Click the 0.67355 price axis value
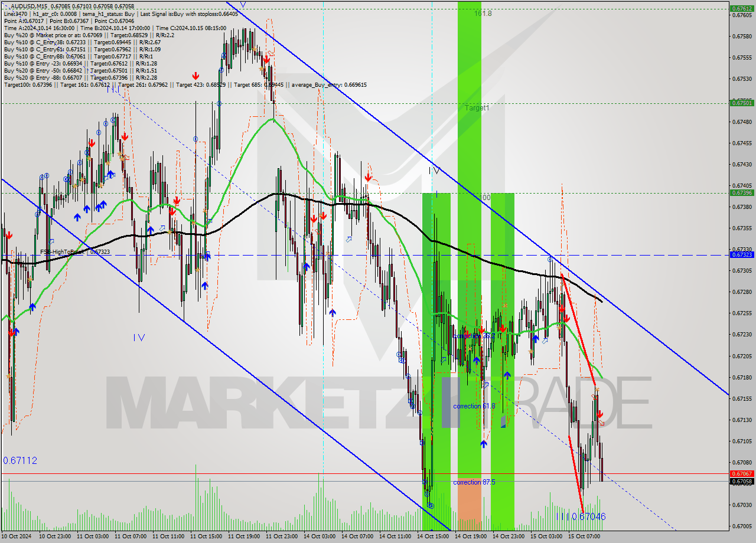 (x=742, y=228)
